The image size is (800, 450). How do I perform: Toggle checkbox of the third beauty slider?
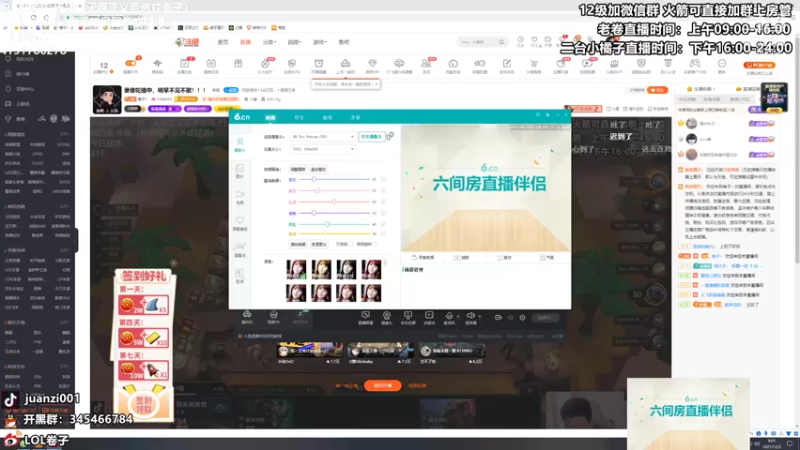click(383, 202)
